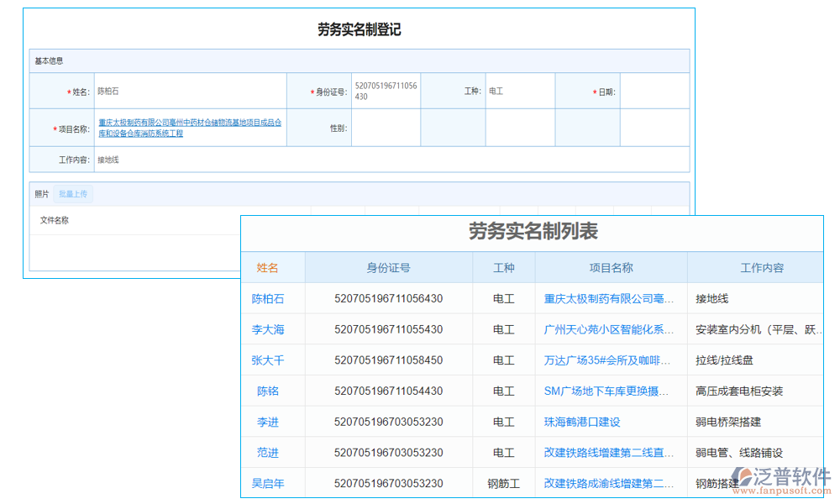Click the 日期 input field
Screen dimensions: 840x504
point(656,91)
